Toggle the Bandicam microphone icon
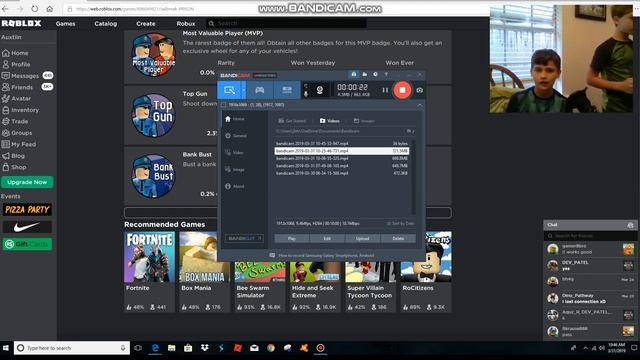Image resolution: width=640 pixels, height=360 pixels. 306,94
